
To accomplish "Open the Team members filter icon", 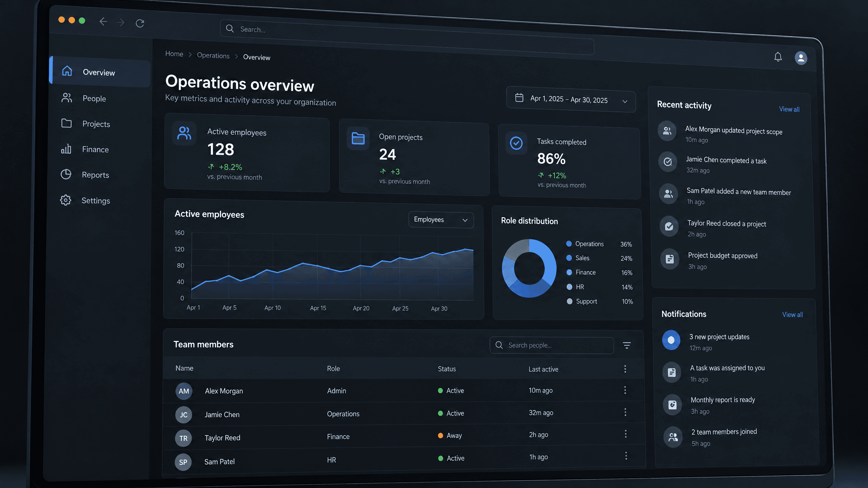I will [627, 345].
